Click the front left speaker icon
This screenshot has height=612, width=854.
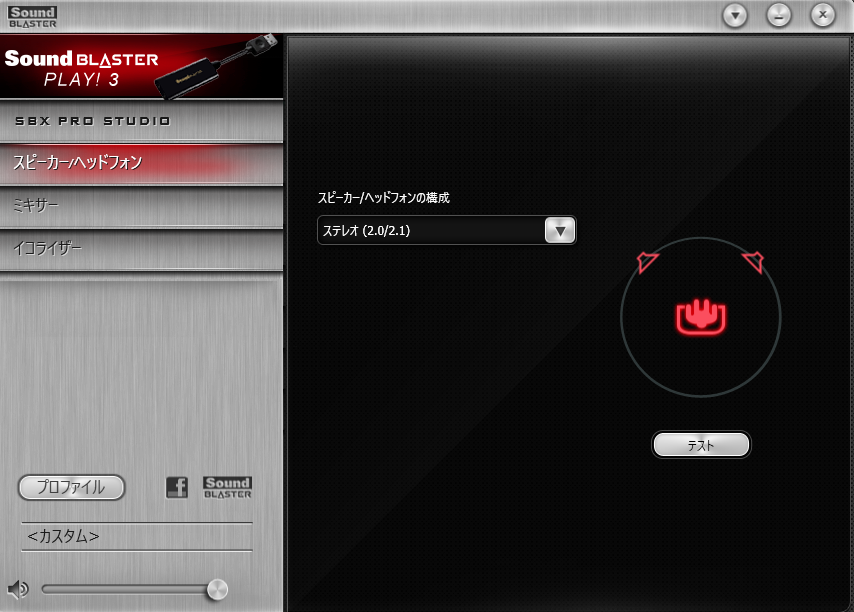tap(648, 262)
